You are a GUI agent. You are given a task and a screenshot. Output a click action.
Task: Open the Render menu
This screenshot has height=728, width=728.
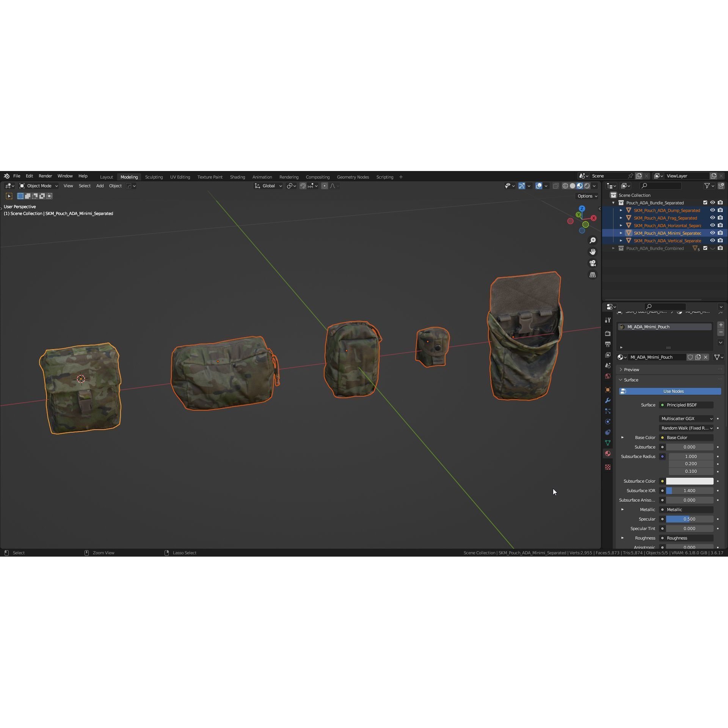click(45, 176)
